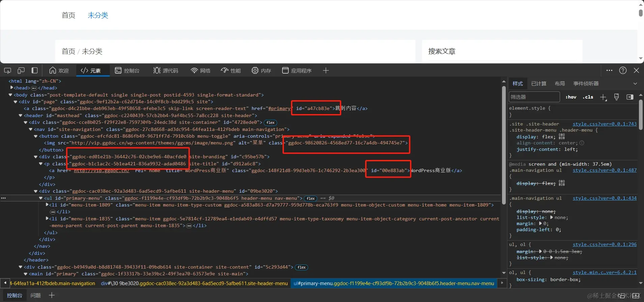Collapse the header id="masthead" node
Screen dimensions: 644x302
tap(21, 115)
